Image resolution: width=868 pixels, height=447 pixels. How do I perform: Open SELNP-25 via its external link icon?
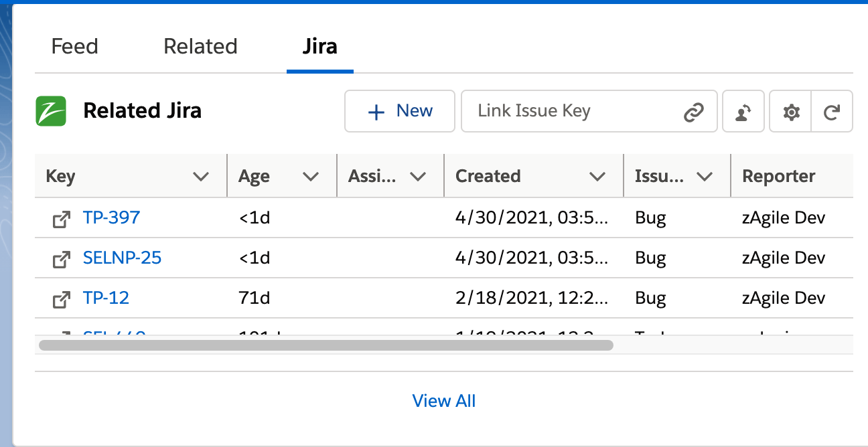pyautogui.click(x=61, y=258)
